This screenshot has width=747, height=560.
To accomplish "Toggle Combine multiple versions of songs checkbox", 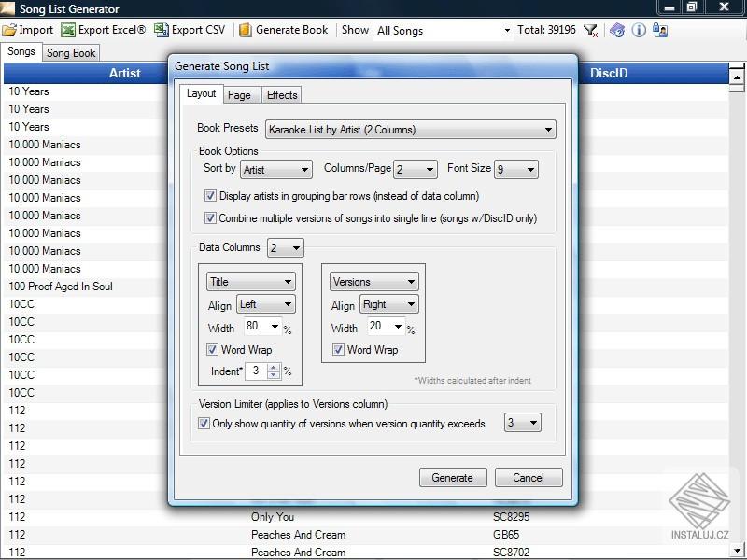I will point(210,218).
